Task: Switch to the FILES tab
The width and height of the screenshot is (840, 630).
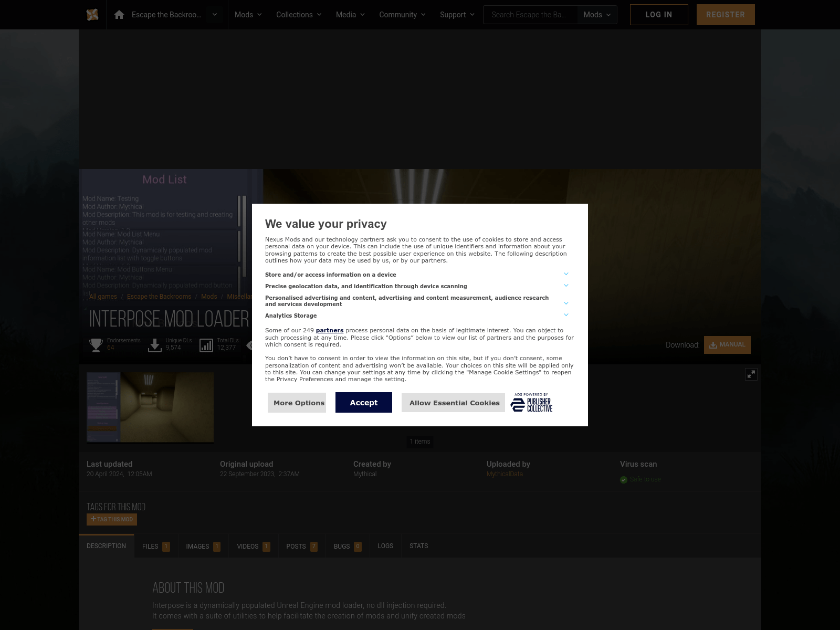Action: pyautogui.click(x=156, y=547)
